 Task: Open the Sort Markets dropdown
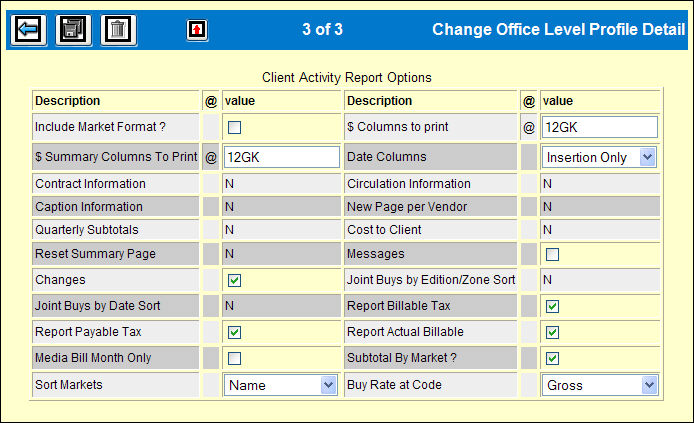(281, 385)
